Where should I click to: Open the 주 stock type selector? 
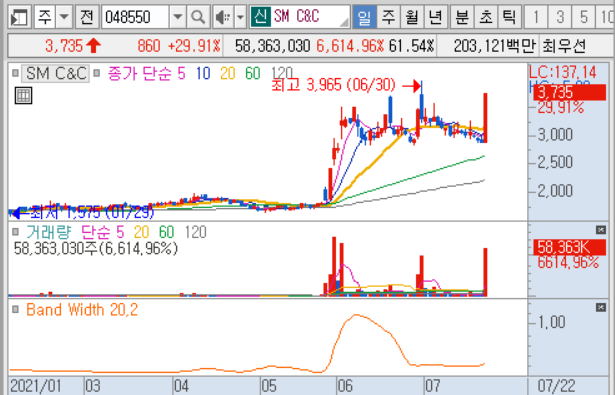click(44, 17)
